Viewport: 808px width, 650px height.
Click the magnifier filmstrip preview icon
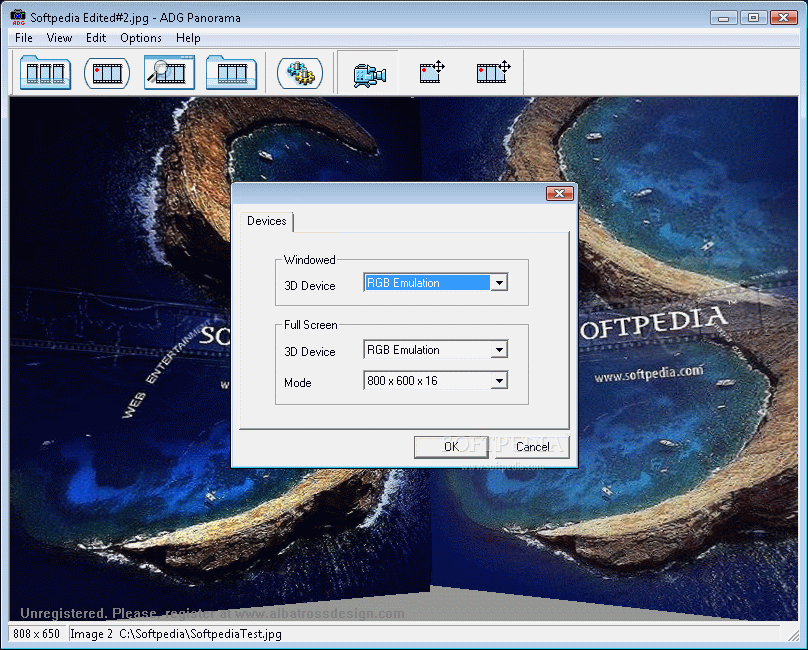click(x=169, y=73)
